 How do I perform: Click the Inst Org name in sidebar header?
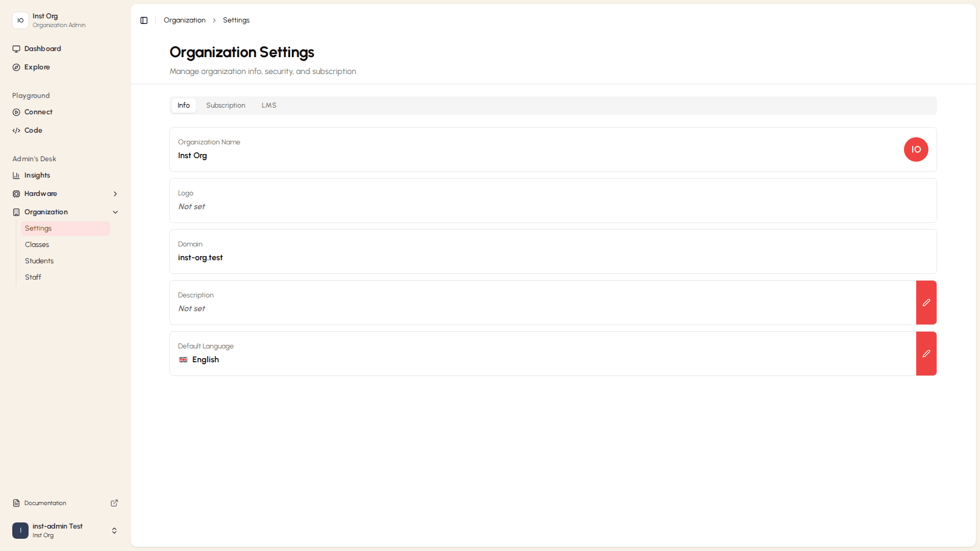(45, 16)
